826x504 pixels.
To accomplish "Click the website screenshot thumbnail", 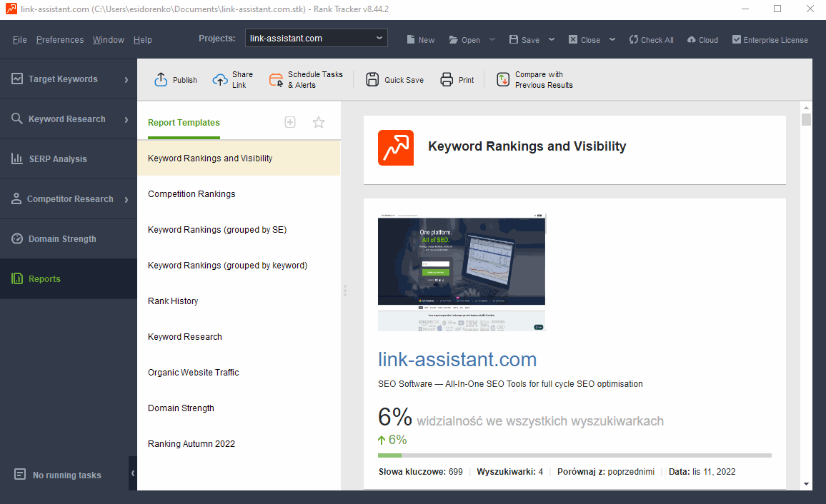I will coord(462,273).
